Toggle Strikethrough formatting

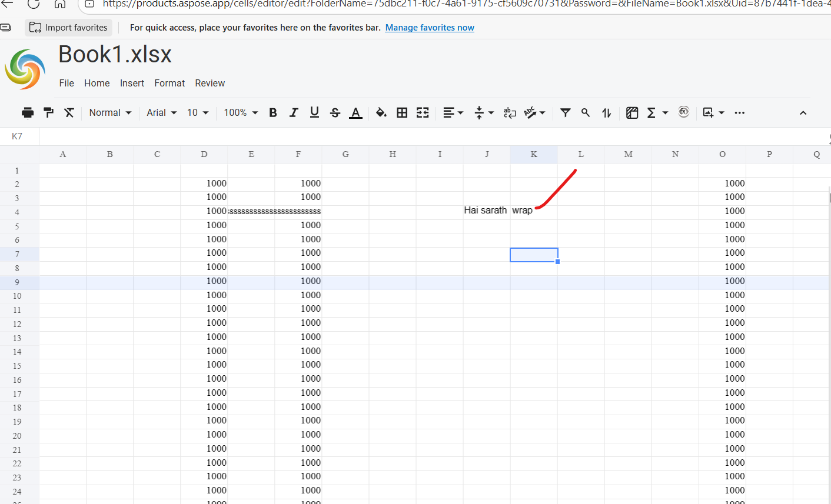point(335,113)
